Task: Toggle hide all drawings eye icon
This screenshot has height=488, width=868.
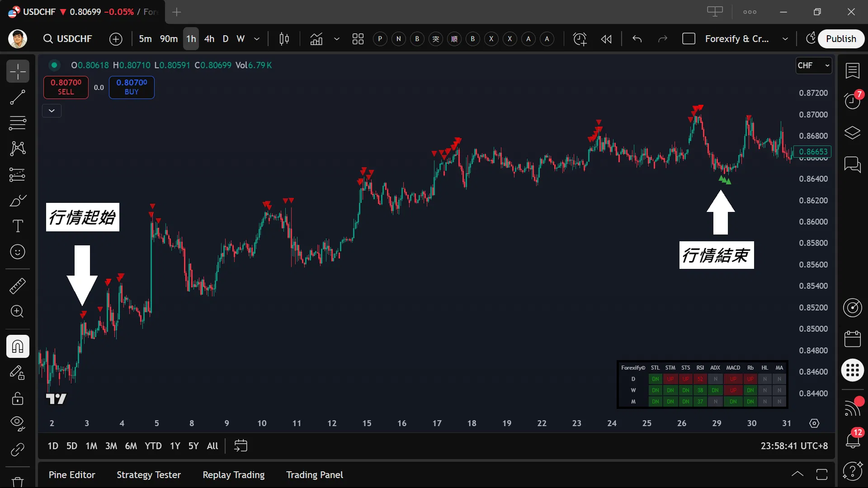Action: coord(18,423)
